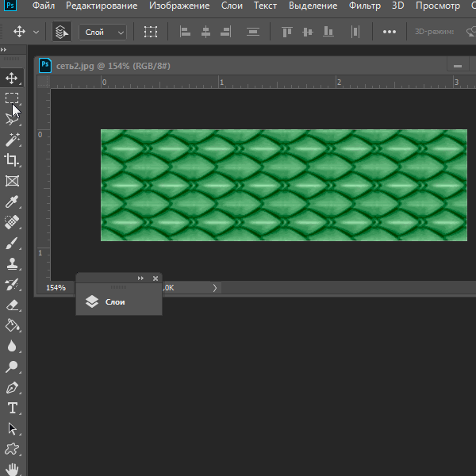Select the Clone Stamp tool
The width and height of the screenshot is (476, 476).
coord(12,263)
